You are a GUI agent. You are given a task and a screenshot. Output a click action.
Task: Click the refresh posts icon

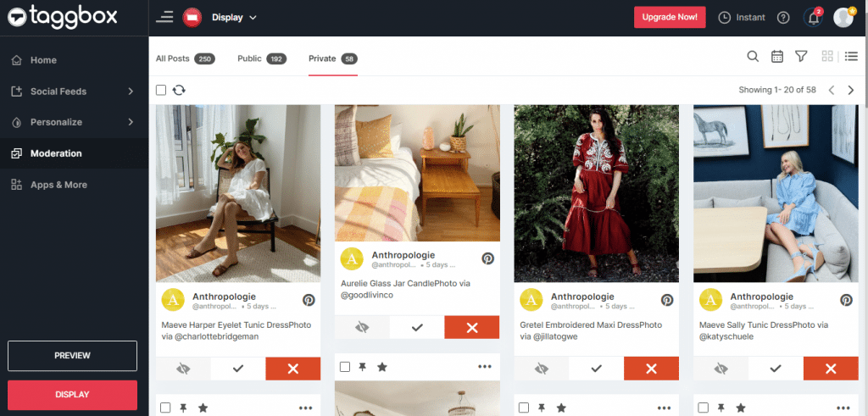[x=179, y=90]
